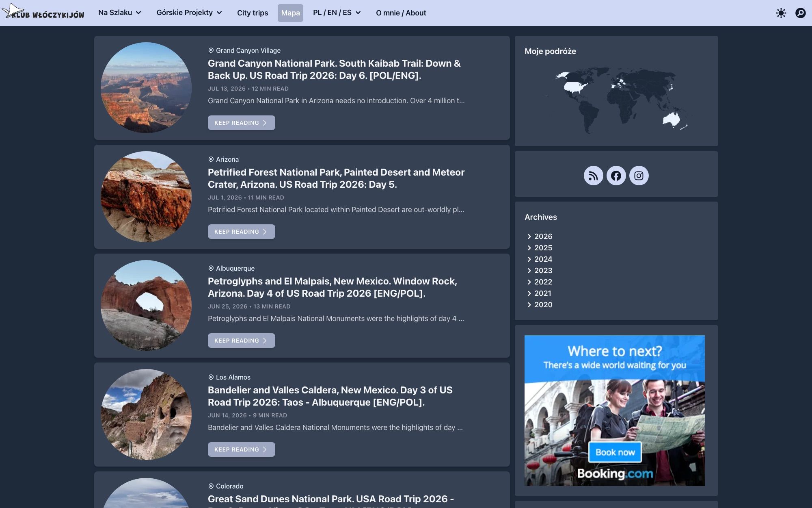Click Keep Reading under Grand Canyon post
Viewport: 812px width, 508px height.
(242, 123)
